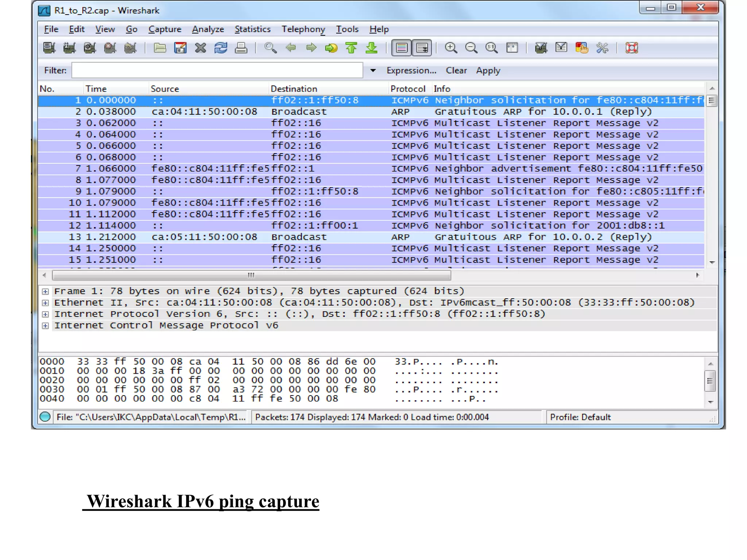The image size is (747, 560).
Task: Open a capture file folder icon
Action: click(x=160, y=48)
